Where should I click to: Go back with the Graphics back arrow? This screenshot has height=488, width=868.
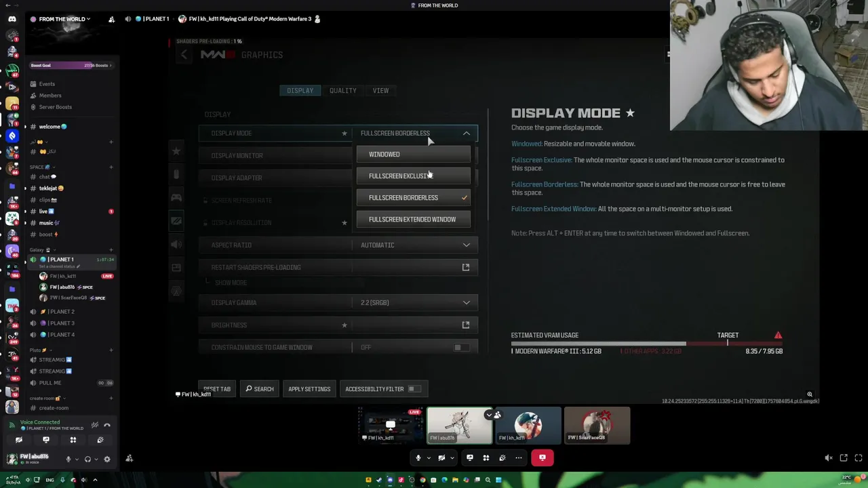tap(184, 55)
